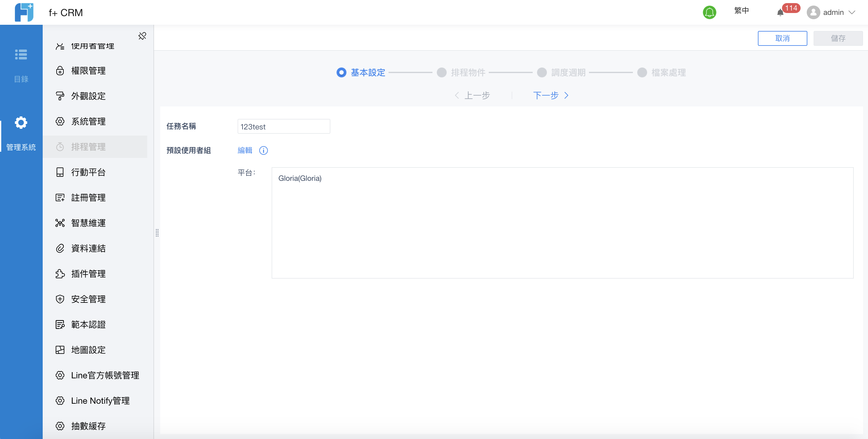Viewport: 868px width, 439px height.
Task: Click the 排程管理 clock icon
Action: [60, 147]
